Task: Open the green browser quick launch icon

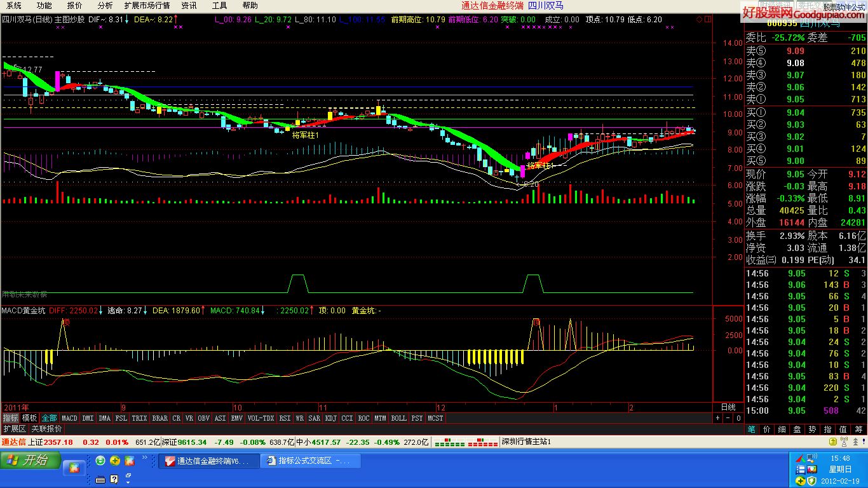Action: (100, 461)
